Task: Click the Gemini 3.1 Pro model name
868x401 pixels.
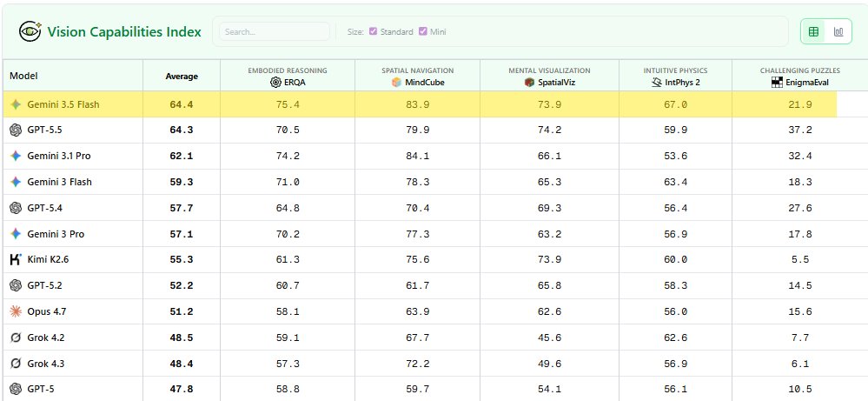Action: [x=59, y=157]
